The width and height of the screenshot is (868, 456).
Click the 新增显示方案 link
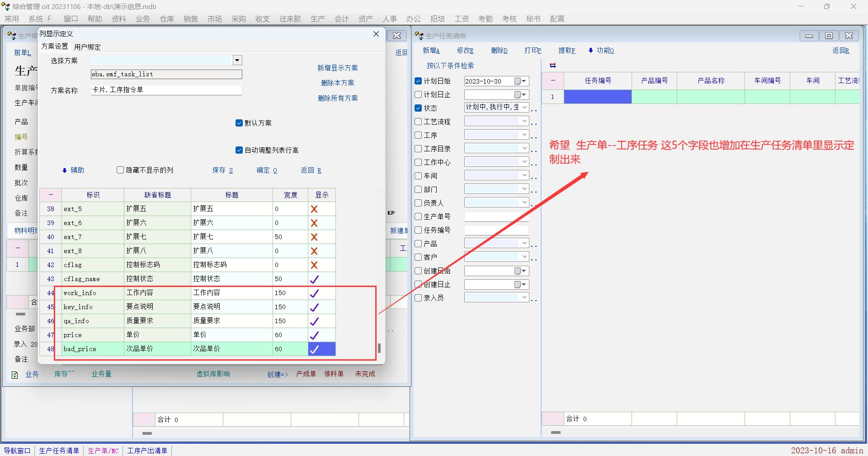[x=337, y=68]
